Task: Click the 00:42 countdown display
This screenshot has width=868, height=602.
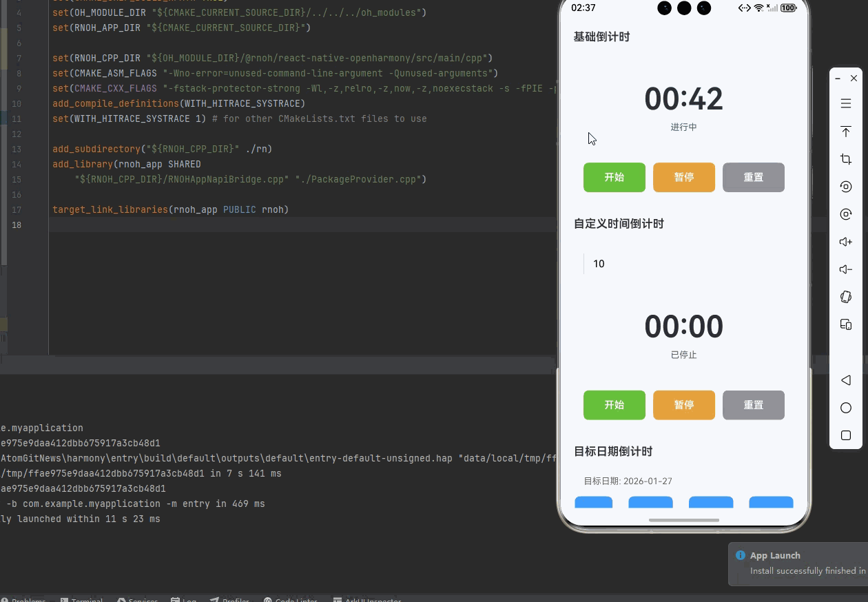Action: [683, 98]
